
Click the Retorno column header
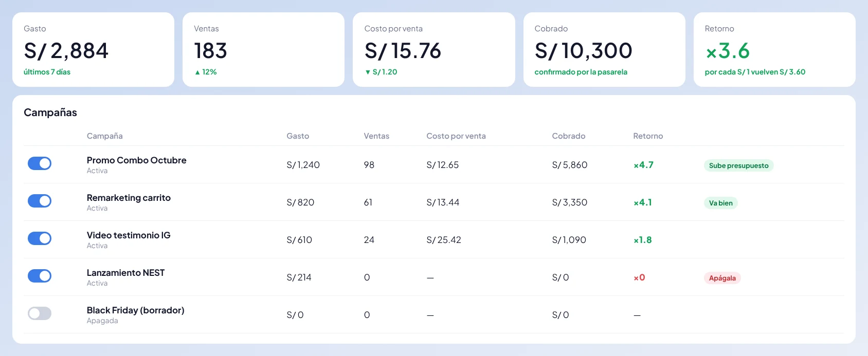pyautogui.click(x=648, y=136)
